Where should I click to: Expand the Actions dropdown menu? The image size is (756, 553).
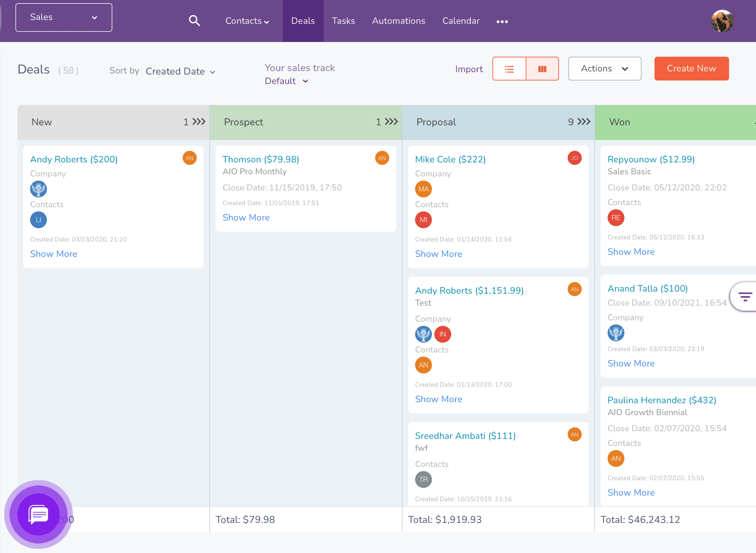click(x=604, y=69)
